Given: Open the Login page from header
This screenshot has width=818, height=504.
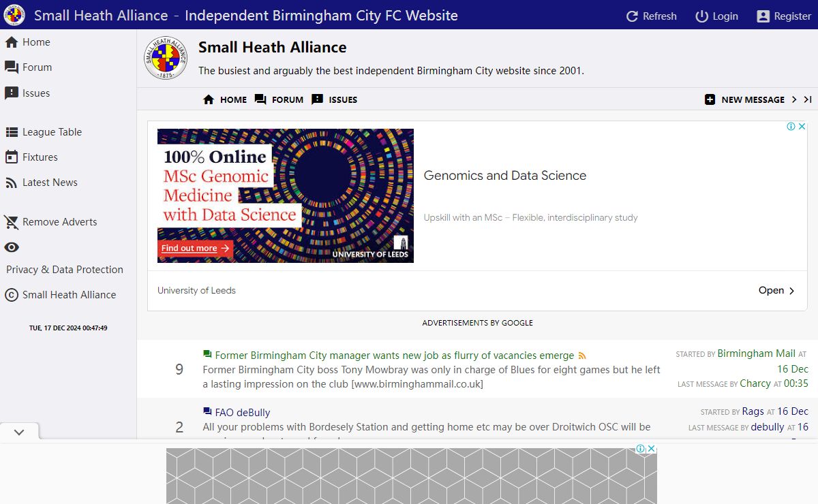Looking at the screenshot, I should (x=716, y=16).
